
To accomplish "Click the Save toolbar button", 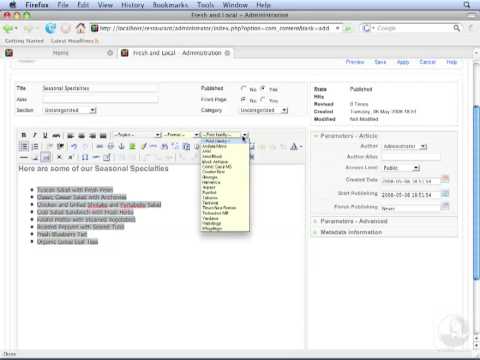I will (x=380, y=62).
